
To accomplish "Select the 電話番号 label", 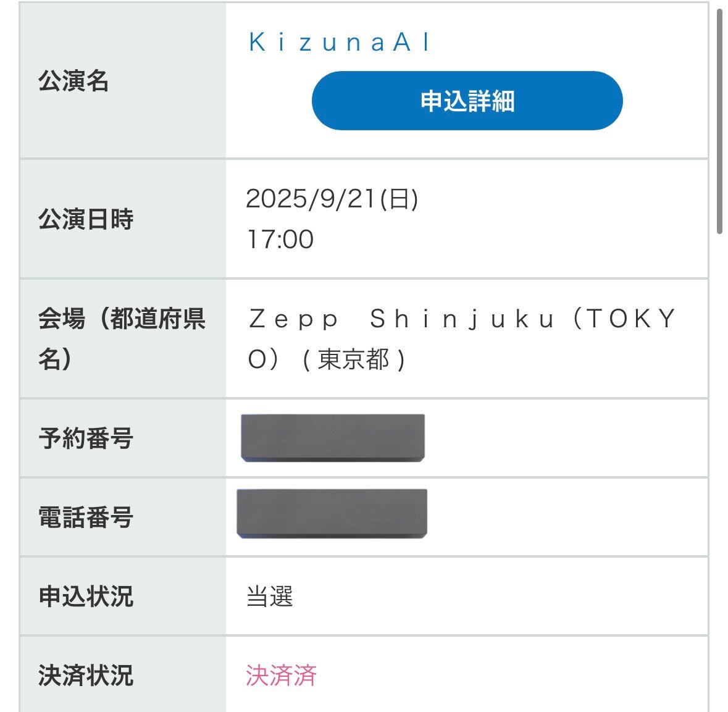I will 86,517.
